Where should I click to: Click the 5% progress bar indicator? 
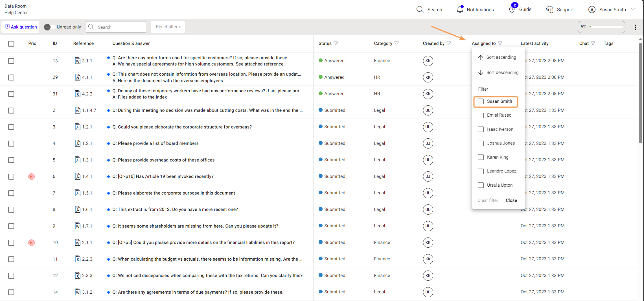point(601,27)
